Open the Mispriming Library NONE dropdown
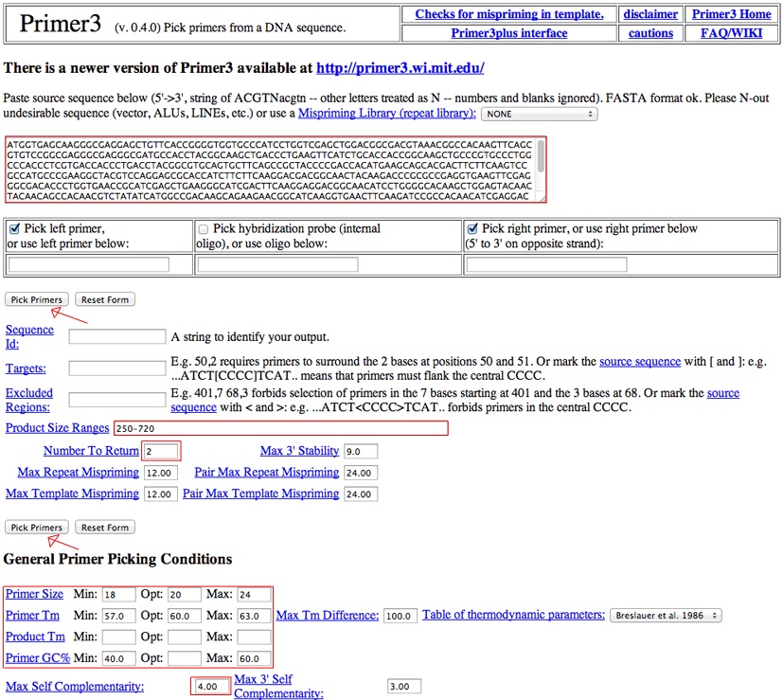The height and width of the screenshot is (700, 783). click(540, 114)
